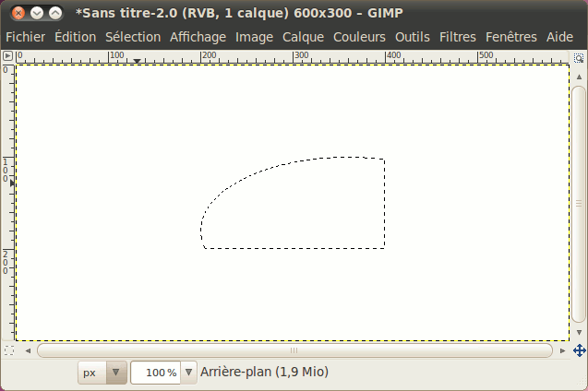Click the navigation cross icon at bottom right
This screenshot has height=391, width=588.
pyautogui.click(x=580, y=351)
